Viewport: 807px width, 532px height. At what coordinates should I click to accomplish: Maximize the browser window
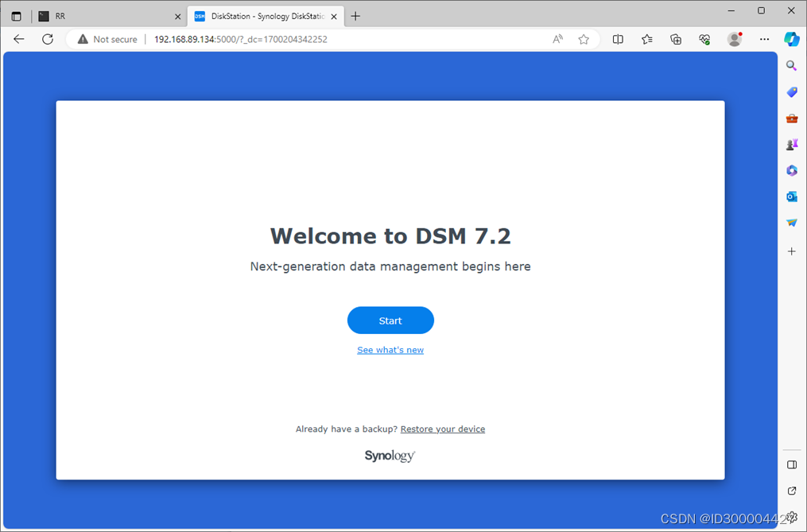pyautogui.click(x=761, y=10)
